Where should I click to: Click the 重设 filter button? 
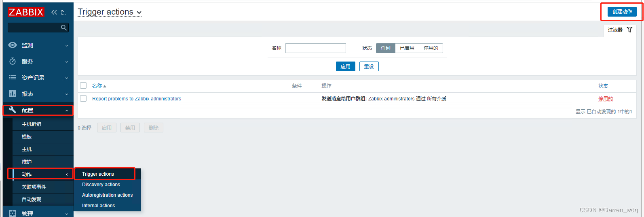coord(369,66)
